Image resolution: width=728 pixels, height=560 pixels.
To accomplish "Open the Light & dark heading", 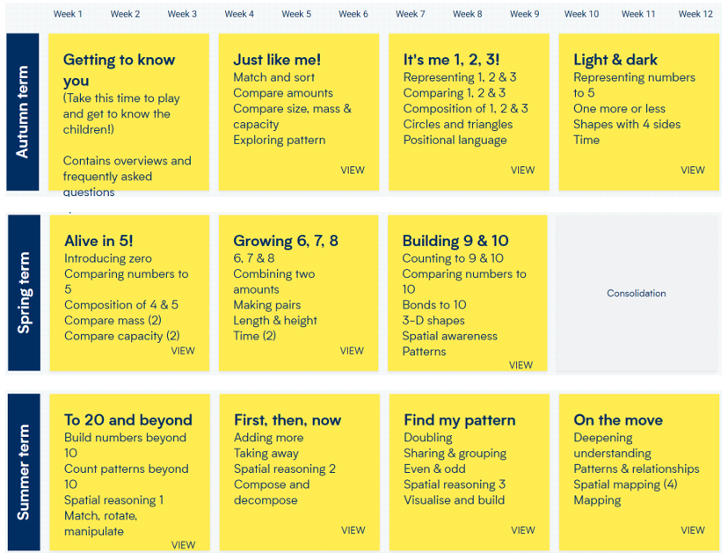I will click(x=615, y=60).
